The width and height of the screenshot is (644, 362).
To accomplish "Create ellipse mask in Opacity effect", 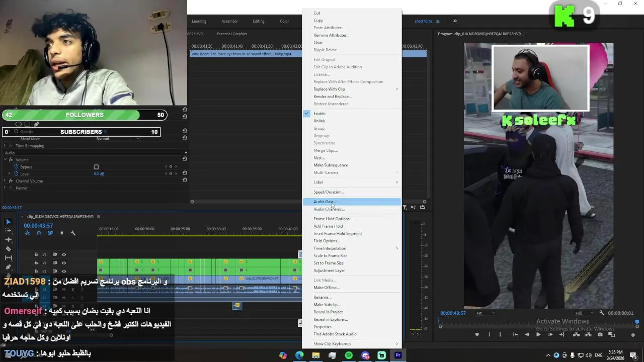I will pyautogui.click(x=19, y=124).
